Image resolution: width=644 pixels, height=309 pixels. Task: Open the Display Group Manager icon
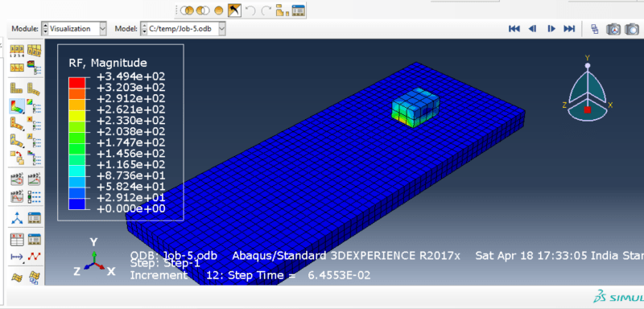298,10
